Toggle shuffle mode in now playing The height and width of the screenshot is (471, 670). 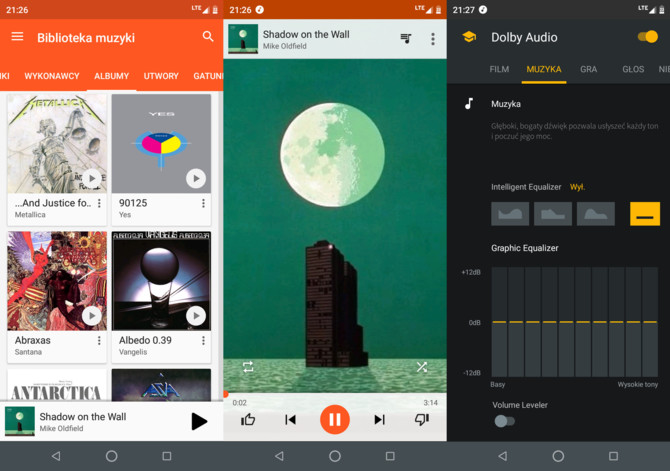[422, 367]
